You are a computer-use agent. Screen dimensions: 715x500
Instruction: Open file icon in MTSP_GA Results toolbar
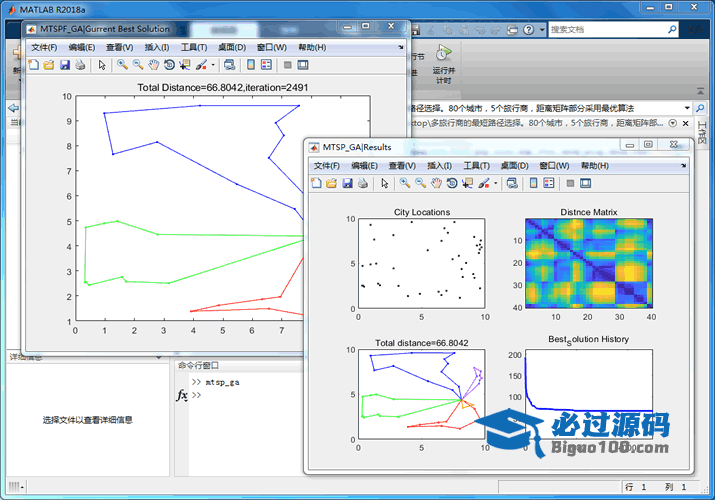point(332,183)
